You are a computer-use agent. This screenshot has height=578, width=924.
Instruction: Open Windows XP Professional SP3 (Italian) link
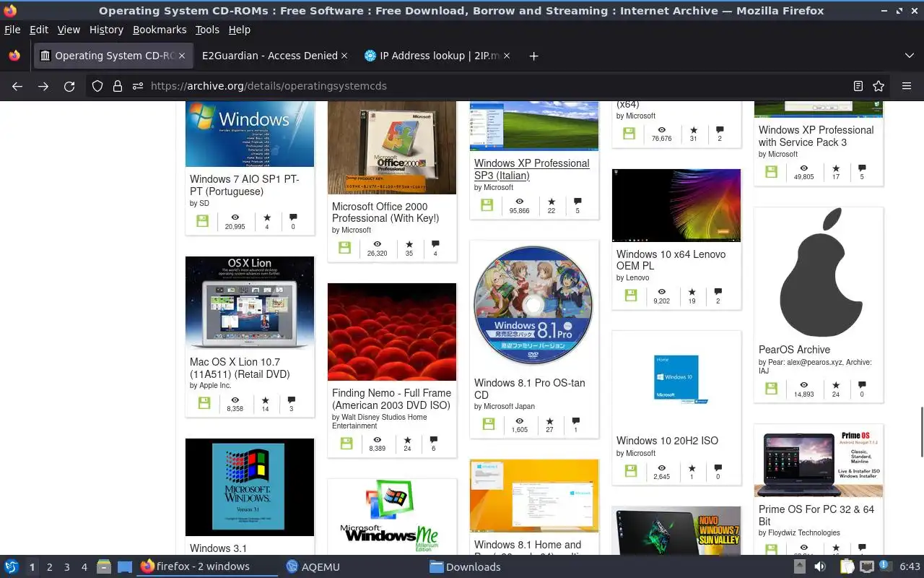[532, 169]
